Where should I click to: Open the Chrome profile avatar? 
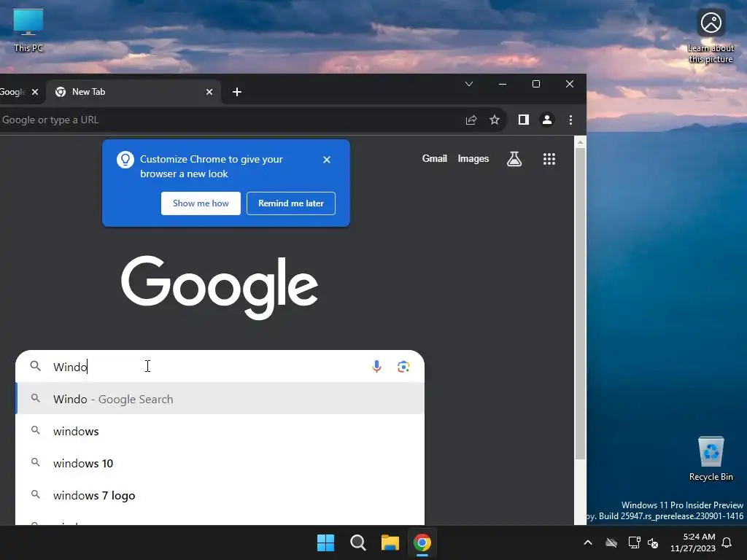click(547, 120)
